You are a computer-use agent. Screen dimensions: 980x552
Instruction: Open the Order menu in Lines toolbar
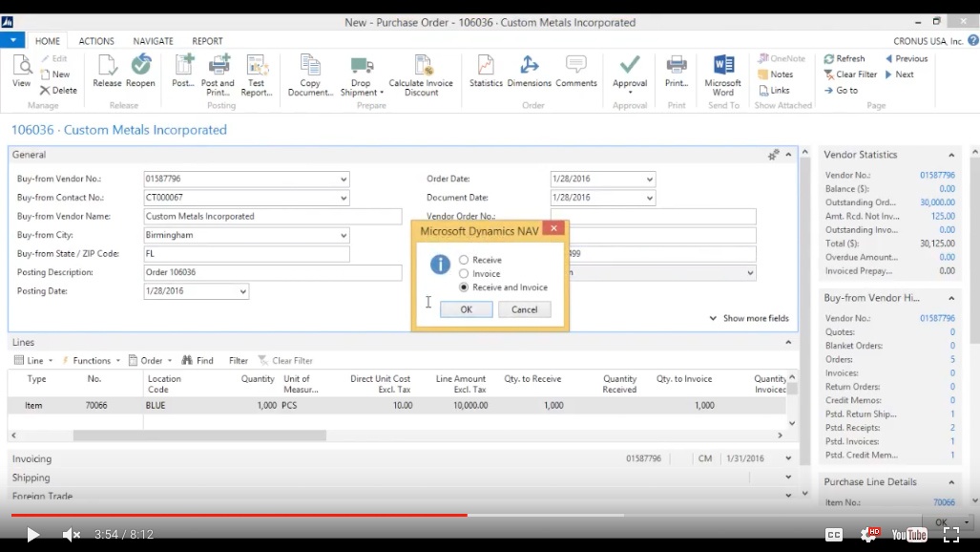150,360
